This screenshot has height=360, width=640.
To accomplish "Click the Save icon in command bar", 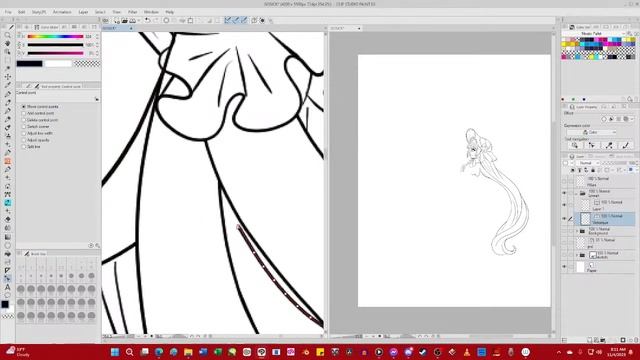I will tap(133, 20).
